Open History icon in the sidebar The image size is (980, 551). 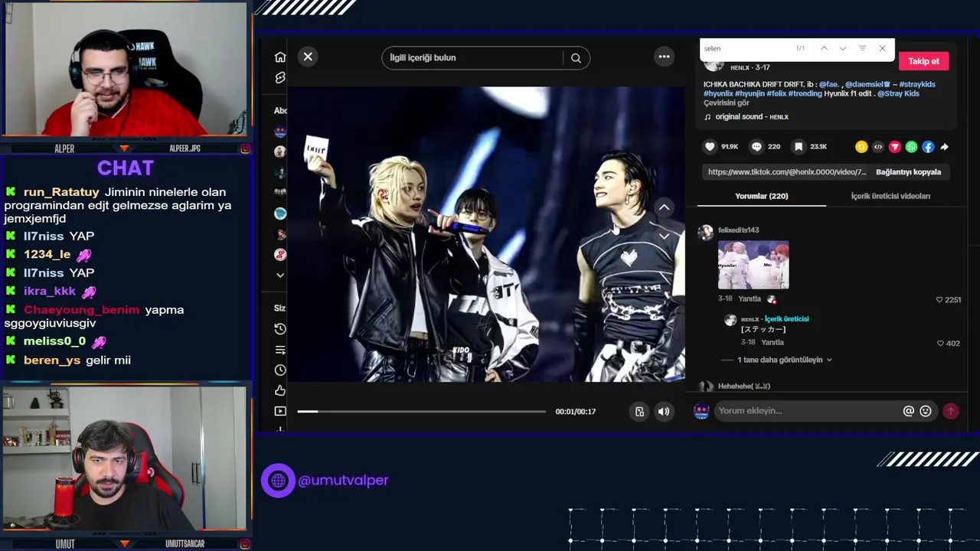click(x=280, y=329)
